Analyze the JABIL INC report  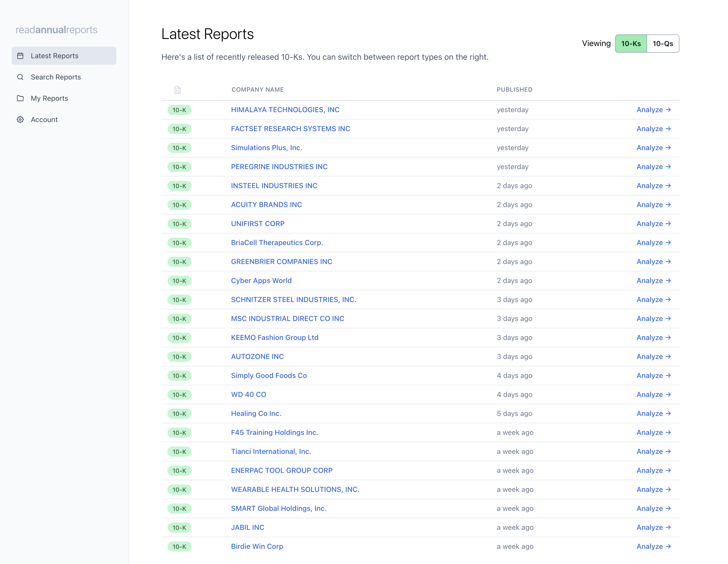(x=653, y=527)
